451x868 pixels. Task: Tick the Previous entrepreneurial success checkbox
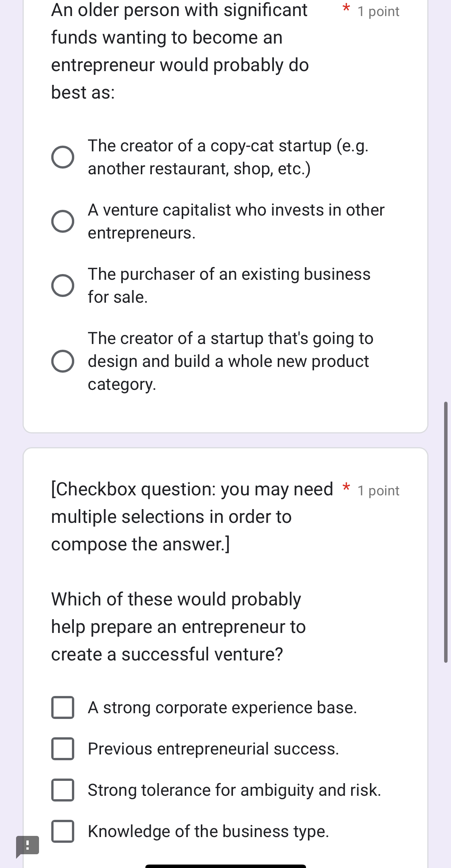click(63, 749)
